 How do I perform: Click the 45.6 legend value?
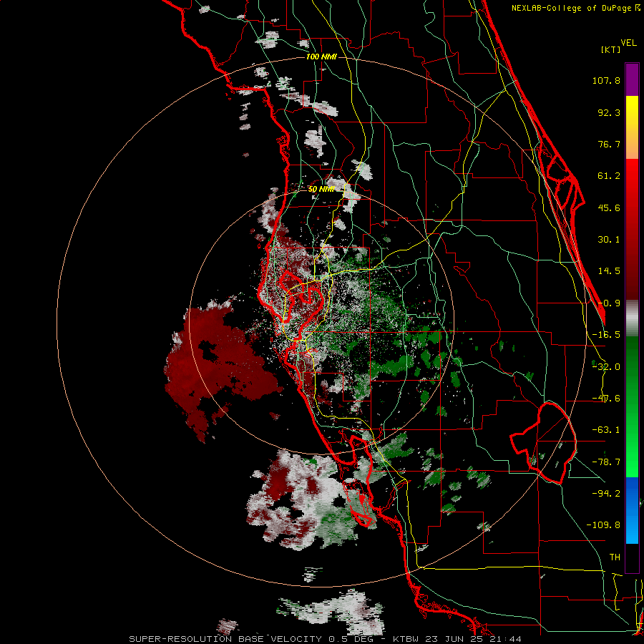coord(609,208)
